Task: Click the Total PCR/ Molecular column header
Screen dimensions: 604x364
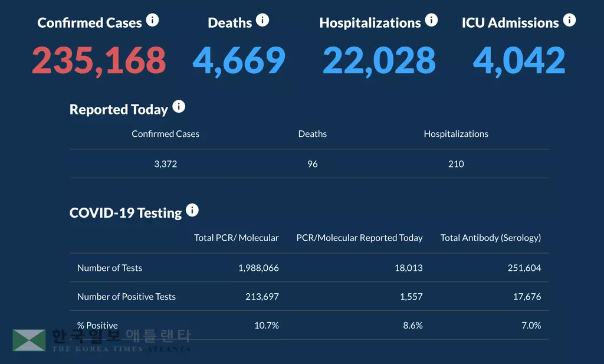Action: click(237, 238)
